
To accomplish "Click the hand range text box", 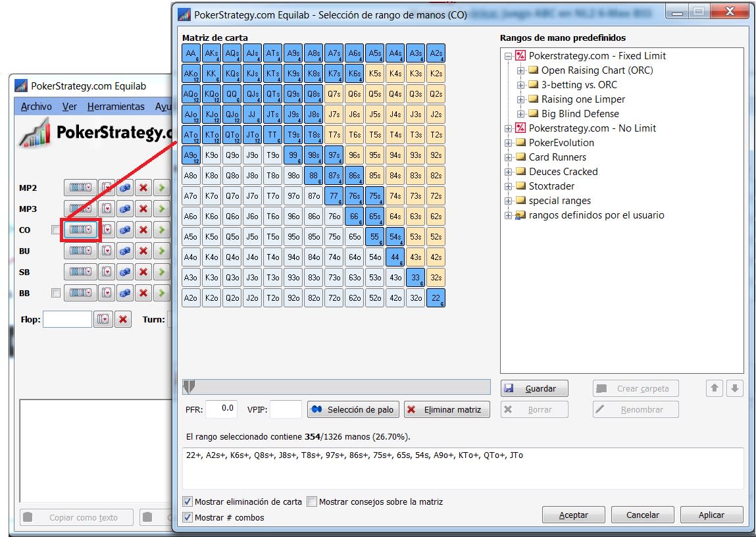I will 463,468.
